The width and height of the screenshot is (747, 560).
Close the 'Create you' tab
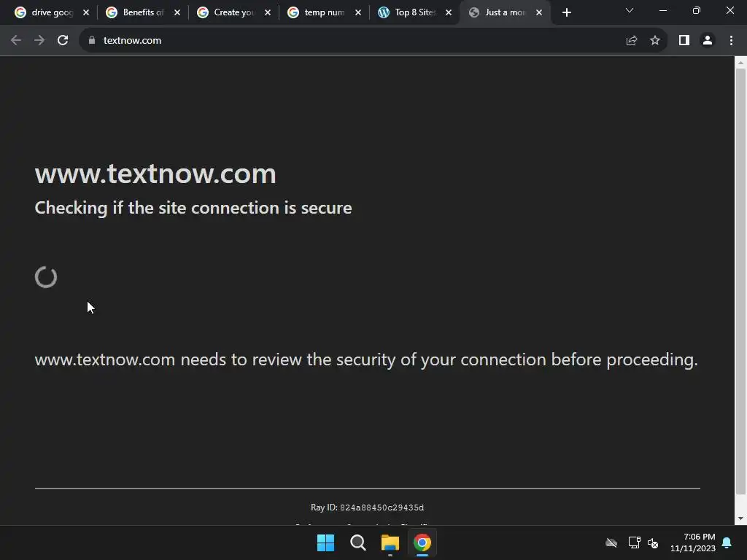click(268, 13)
